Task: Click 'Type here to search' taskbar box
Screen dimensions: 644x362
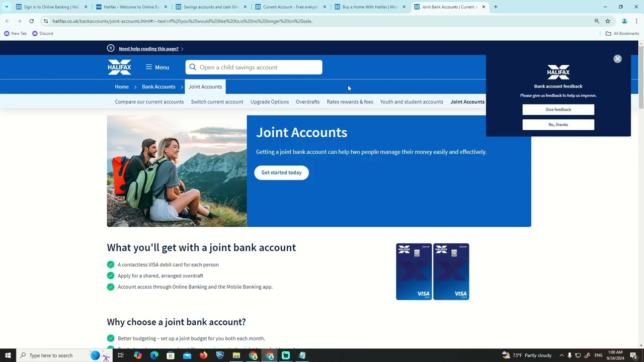Action: (x=65, y=355)
